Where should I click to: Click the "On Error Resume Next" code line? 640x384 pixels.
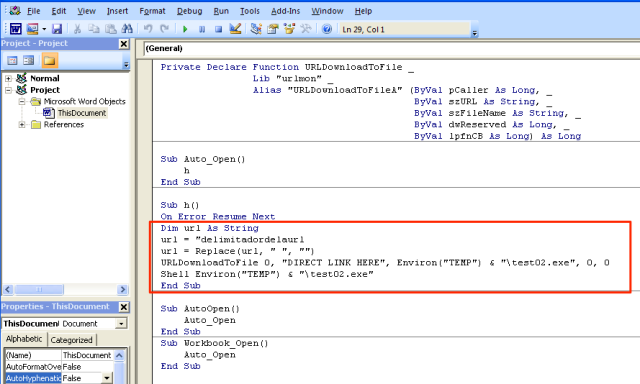pyautogui.click(x=218, y=217)
